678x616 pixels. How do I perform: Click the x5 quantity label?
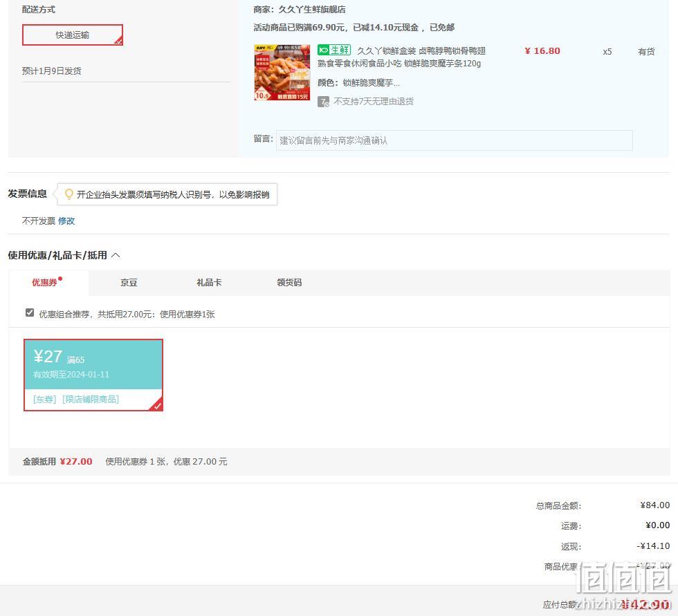pos(607,51)
